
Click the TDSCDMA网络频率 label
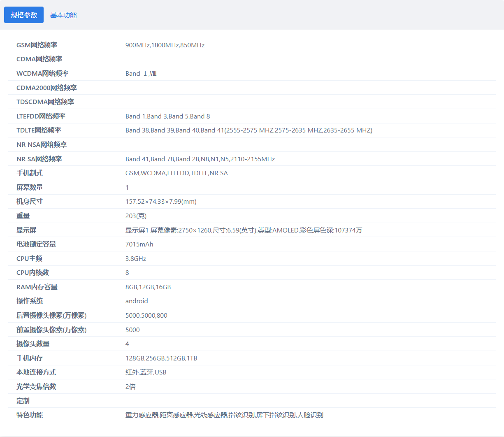[x=45, y=102]
